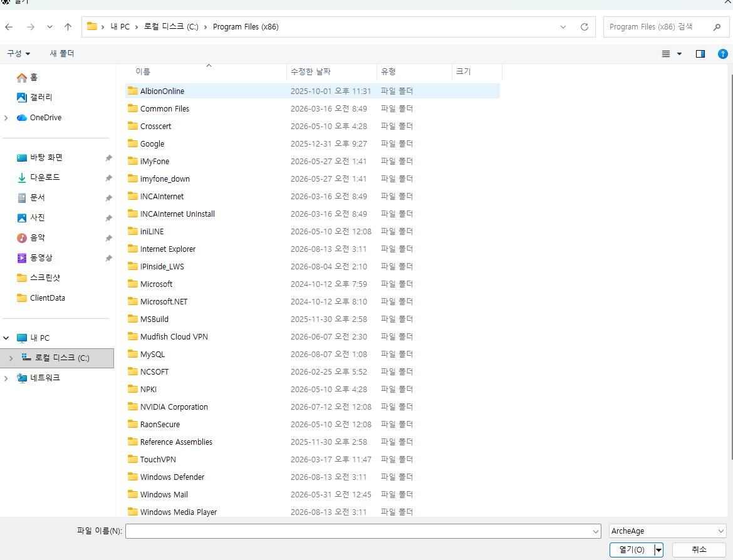Sort by 수정한 날짜 column header
Screen dimensions: 733x560
tap(310, 71)
